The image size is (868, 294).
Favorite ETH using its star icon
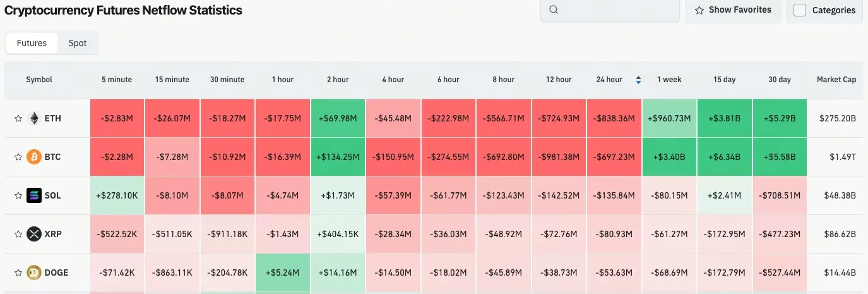(18, 118)
